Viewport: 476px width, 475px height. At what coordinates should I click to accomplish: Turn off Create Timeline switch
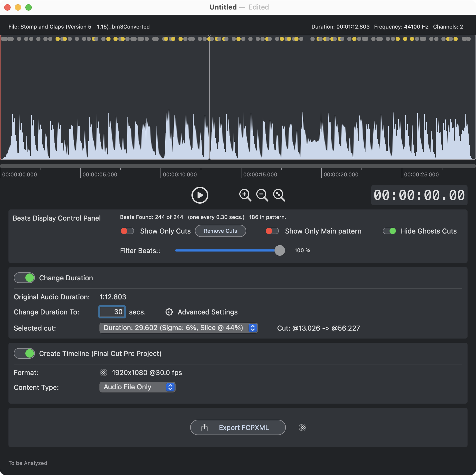24,353
